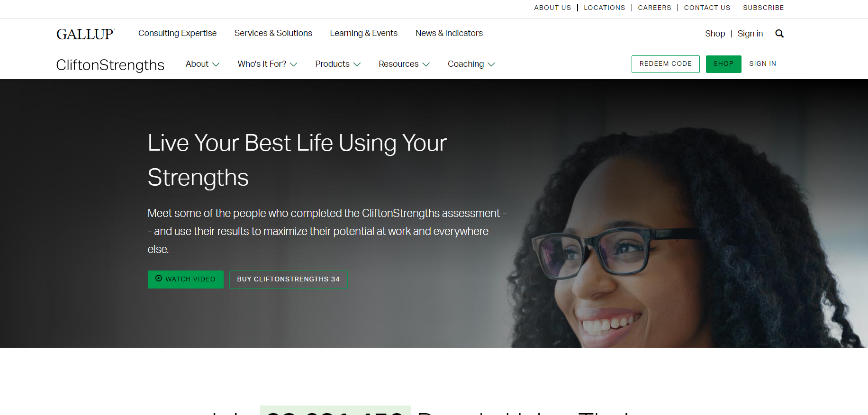
Task: Open the Careers link in top bar
Action: [x=655, y=8]
